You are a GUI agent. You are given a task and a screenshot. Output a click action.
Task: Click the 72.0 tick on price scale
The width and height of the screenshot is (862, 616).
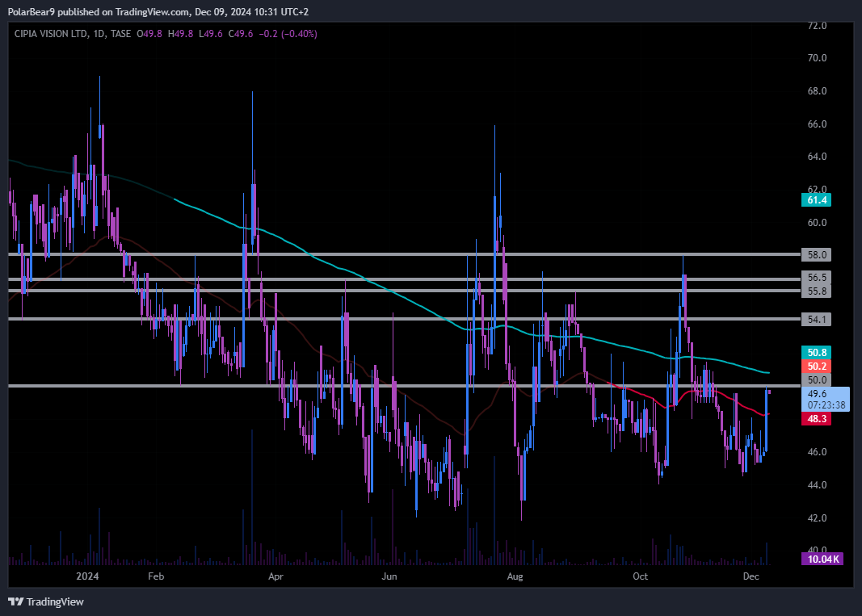coord(818,26)
